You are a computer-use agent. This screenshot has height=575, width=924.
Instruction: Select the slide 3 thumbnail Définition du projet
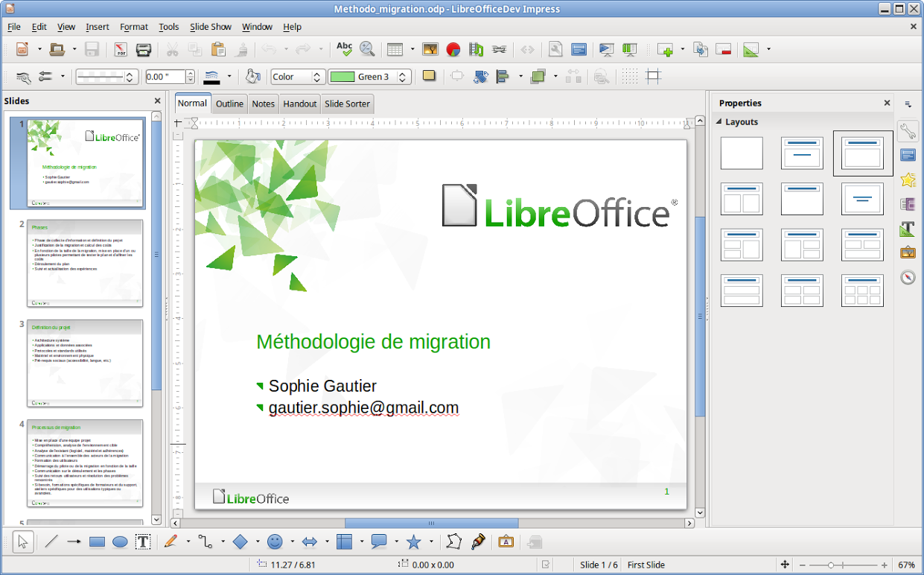pyautogui.click(x=85, y=363)
